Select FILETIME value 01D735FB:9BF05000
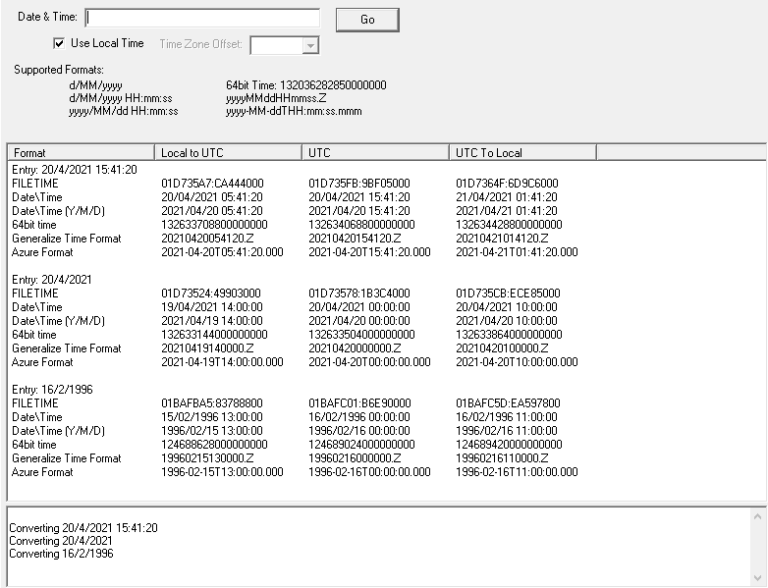Viewport: 768px width, 588px height. [x=359, y=183]
